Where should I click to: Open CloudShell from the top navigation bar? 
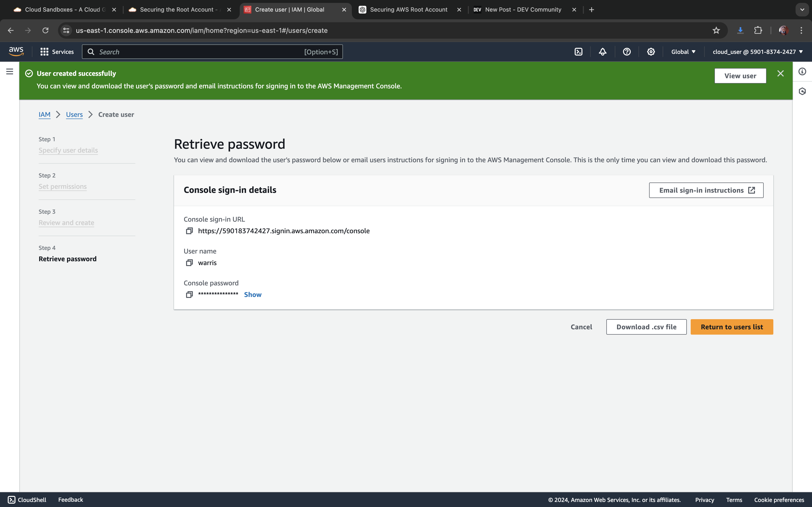[579, 52]
